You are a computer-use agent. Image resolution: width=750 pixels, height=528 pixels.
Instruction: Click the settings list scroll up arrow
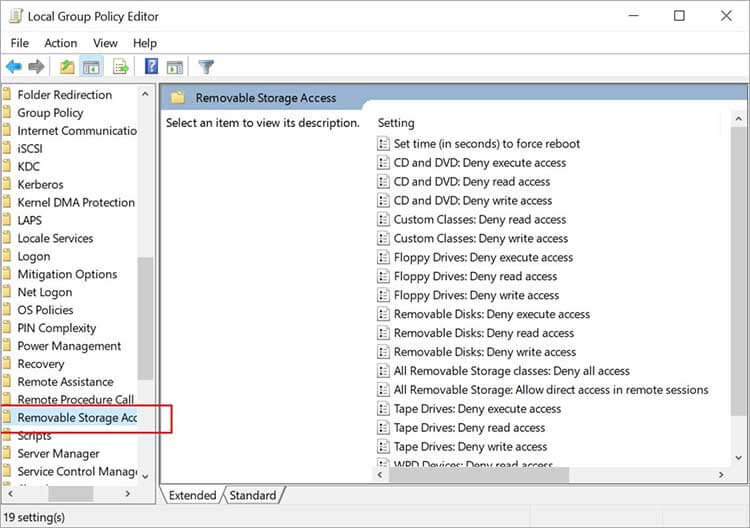pos(739,118)
